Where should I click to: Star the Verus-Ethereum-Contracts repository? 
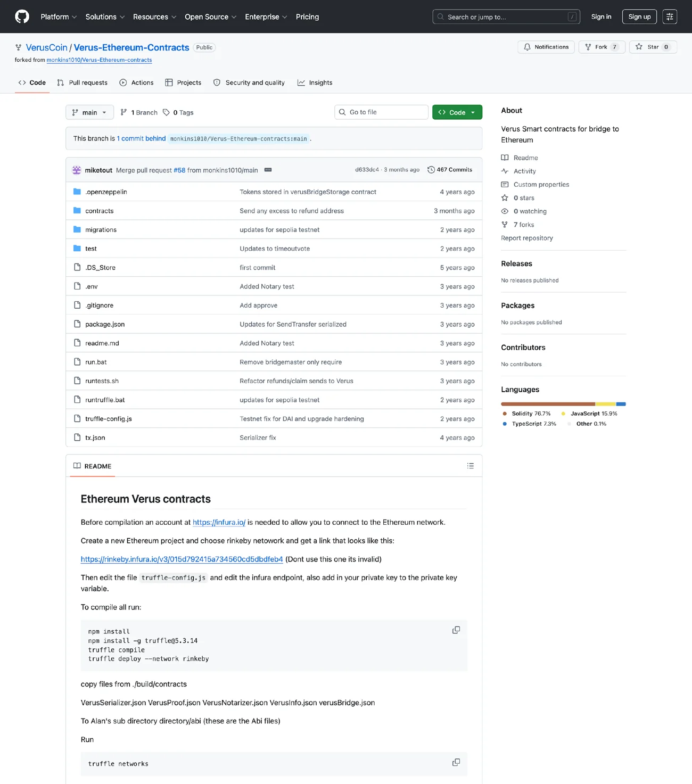[x=653, y=47]
